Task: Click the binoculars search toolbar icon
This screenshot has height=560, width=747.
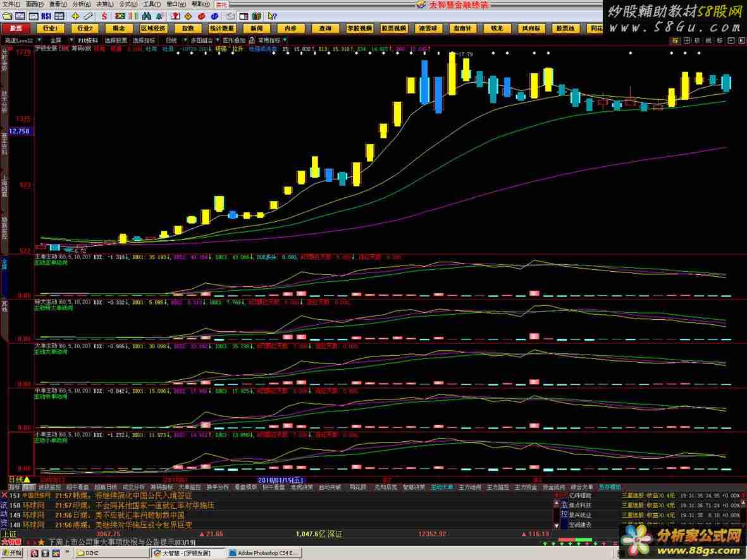Action: pyautogui.click(x=146, y=16)
